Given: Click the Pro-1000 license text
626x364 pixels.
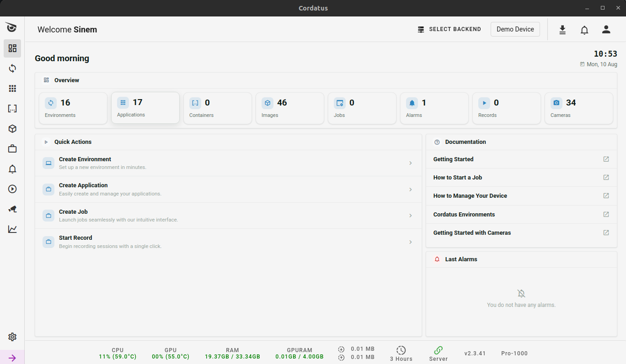Looking at the screenshot, I should pos(514,353).
